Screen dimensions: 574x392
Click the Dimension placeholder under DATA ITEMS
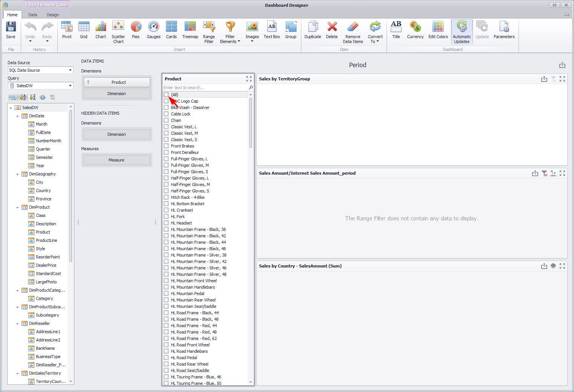pos(117,94)
